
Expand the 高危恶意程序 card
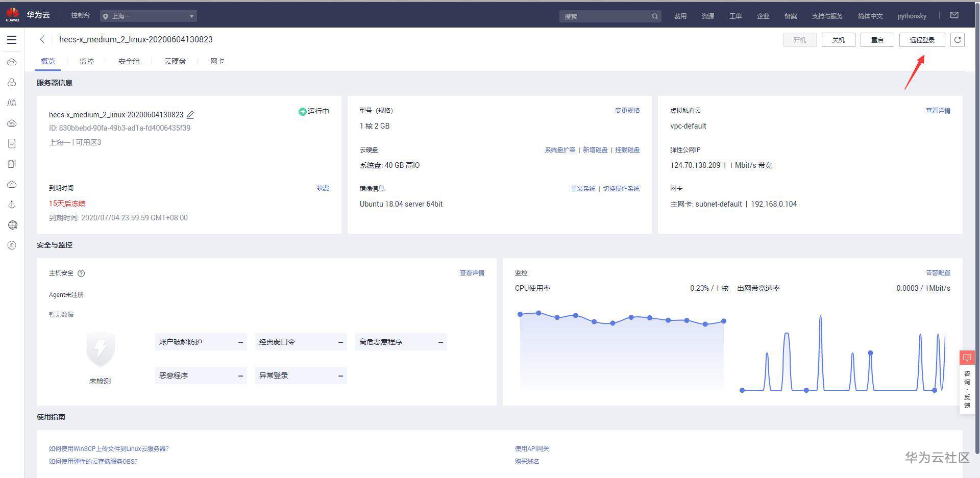tap(401, 342)
